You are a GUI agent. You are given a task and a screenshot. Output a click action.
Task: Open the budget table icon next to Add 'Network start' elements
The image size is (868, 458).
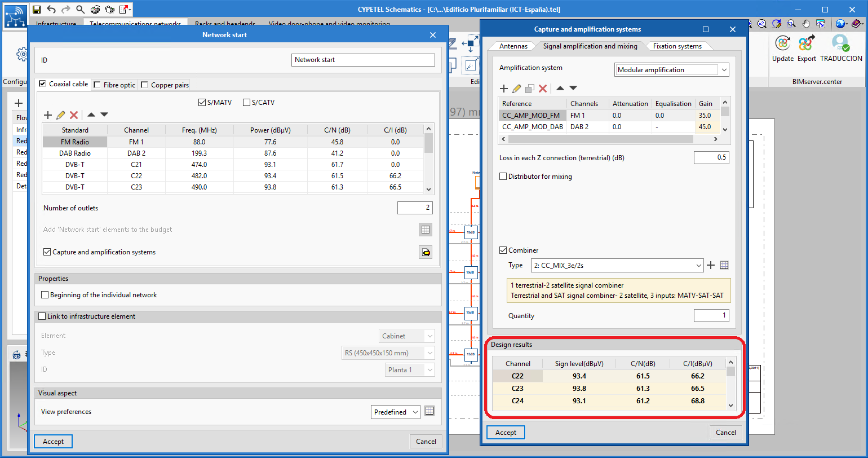pos(426,230)
